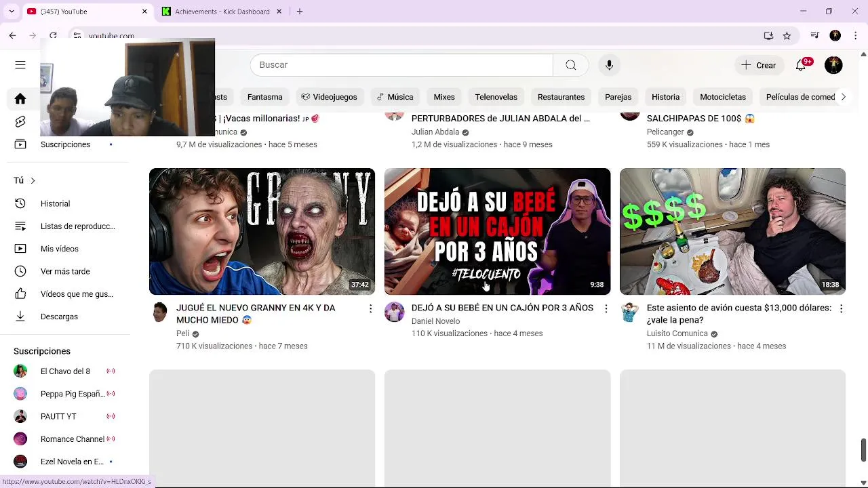The width and height of the screenshot is (868, 488).
Task: Play the Granny 4K video thumbnail
Action: point(262,232)
